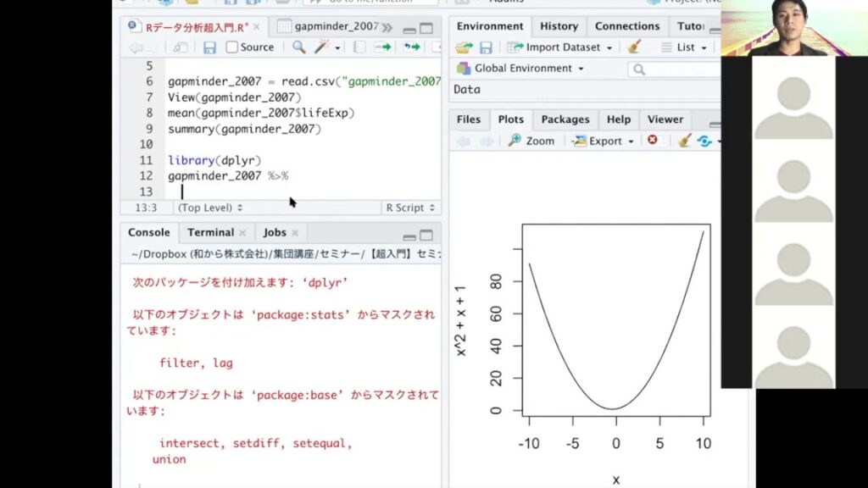Image resolution: width=868 pixels, height=488 pixels.
Task: Click in the environment search field
Action: [674, 69]
